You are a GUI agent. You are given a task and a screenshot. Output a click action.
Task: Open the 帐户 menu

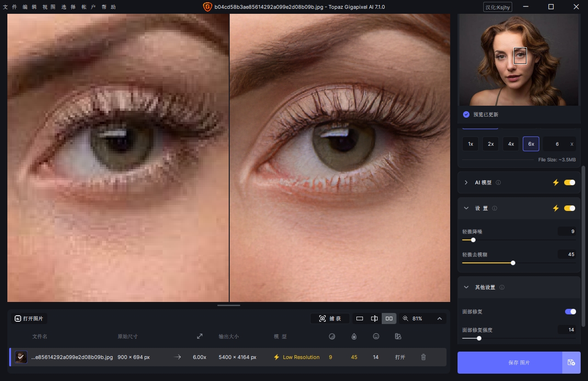tap(89, 7)
